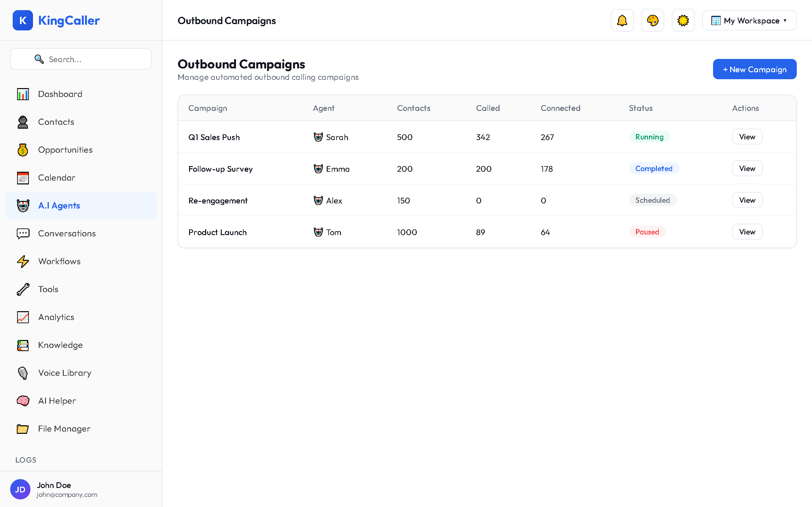Screen dimensions: 812x507
Task: Click the AI Helper brain icon
Action: (x=23, y=401)
